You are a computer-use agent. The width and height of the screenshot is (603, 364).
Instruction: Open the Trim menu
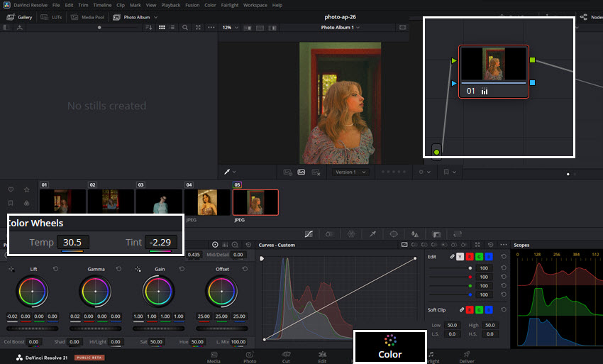83,5
